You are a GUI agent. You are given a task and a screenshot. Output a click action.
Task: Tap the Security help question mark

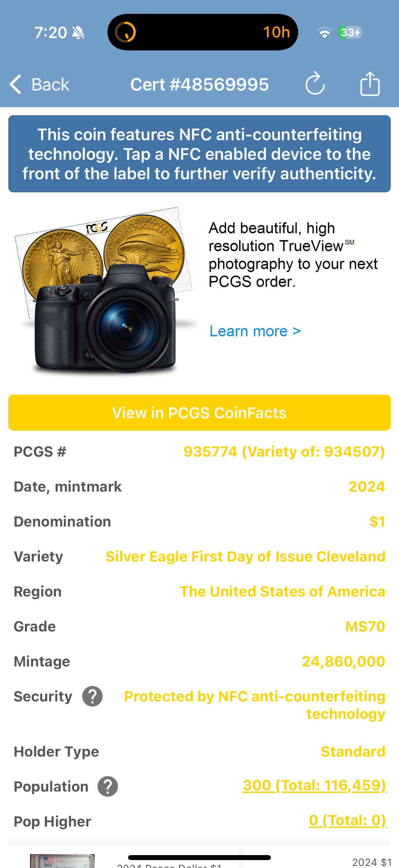93,696
